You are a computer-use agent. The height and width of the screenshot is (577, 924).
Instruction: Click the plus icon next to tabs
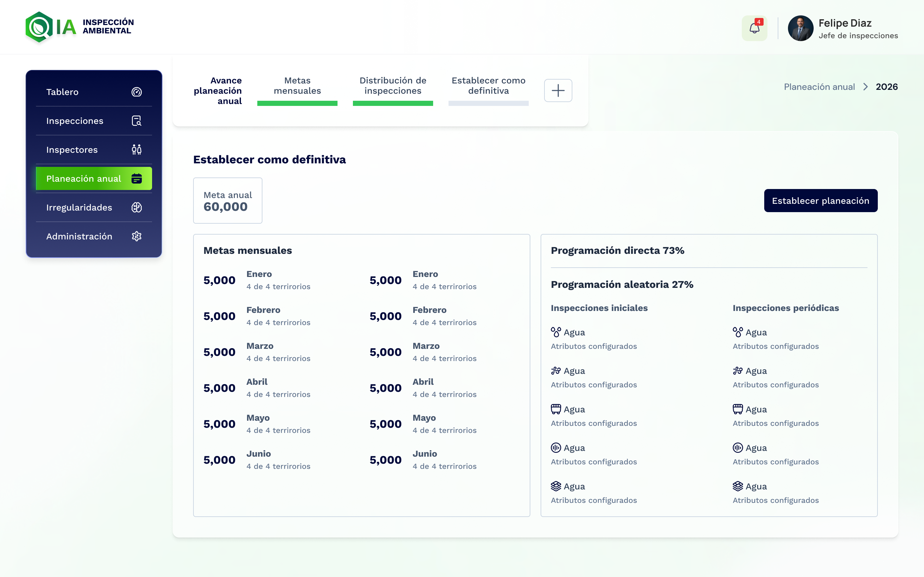click(558, 90)
